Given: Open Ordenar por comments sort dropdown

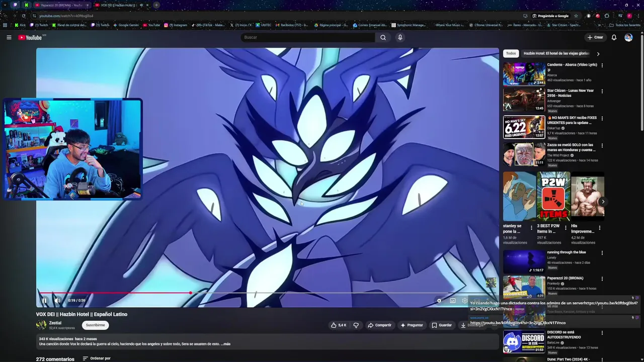Looking at the screenshot, I should coord(97,358).
